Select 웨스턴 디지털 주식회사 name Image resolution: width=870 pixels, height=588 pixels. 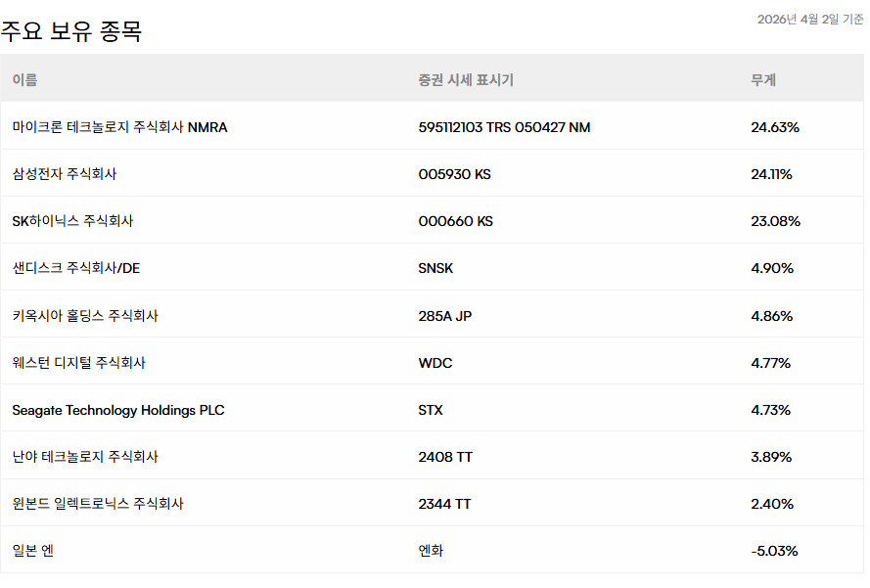coord(79,363)
